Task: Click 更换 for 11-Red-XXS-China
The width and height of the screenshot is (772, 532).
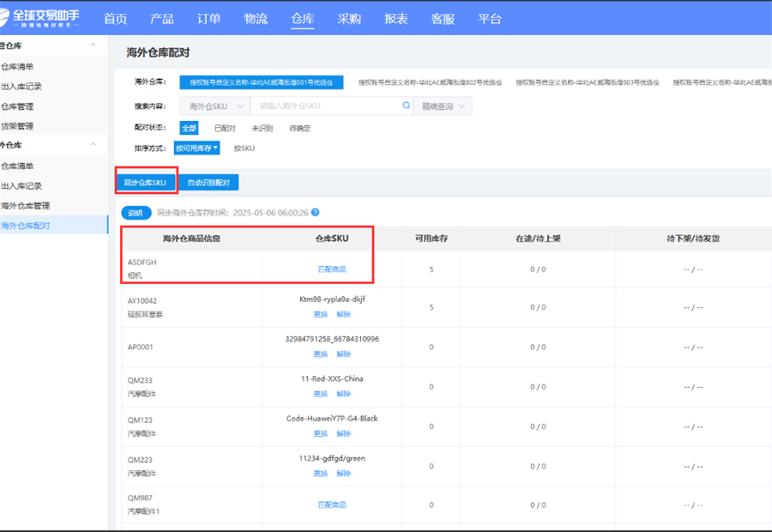Action: (321, 394)
